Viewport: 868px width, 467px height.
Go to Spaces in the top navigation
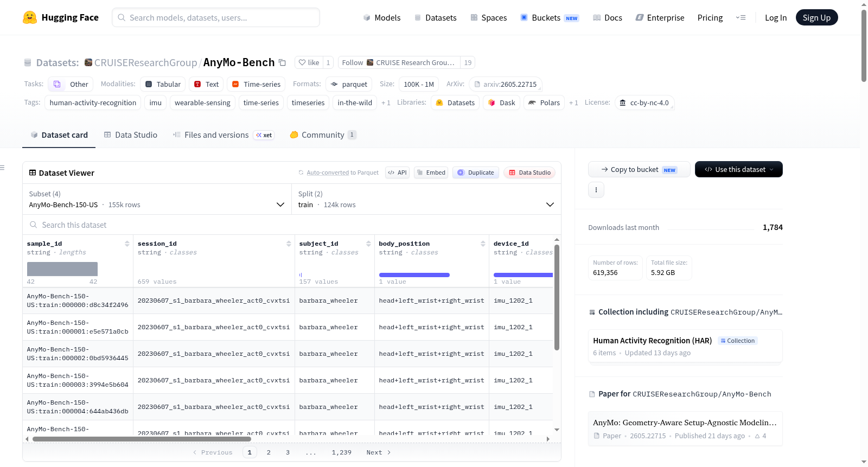pos(488,17)
